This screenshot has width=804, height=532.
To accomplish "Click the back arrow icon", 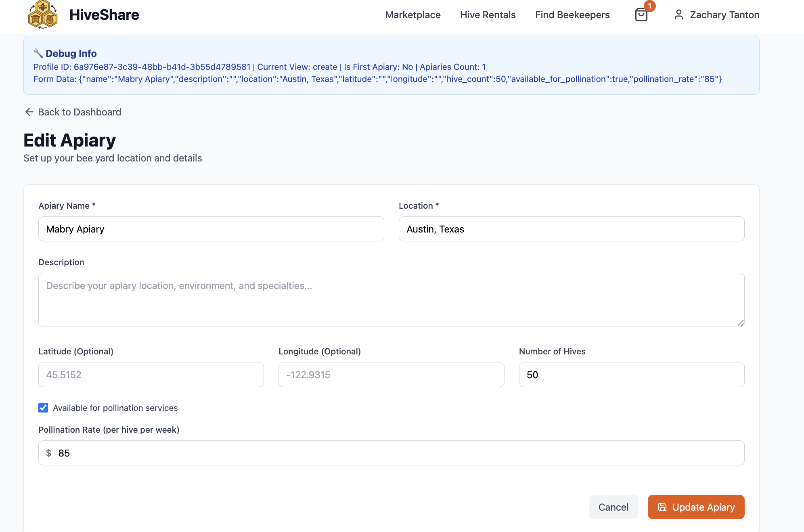I will pyautogui.click(x=29, y=112).
